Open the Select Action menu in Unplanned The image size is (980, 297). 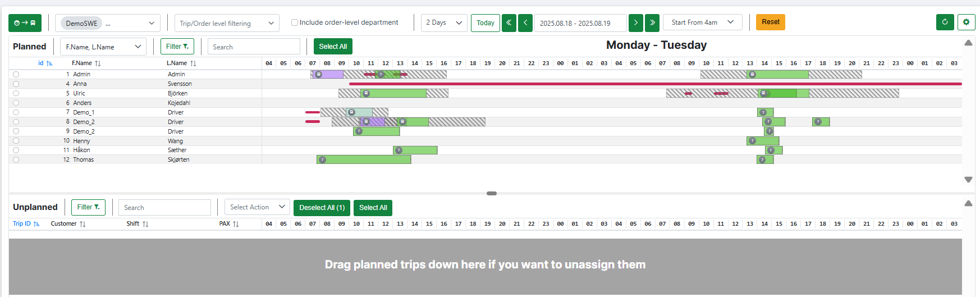click(257, 208)
